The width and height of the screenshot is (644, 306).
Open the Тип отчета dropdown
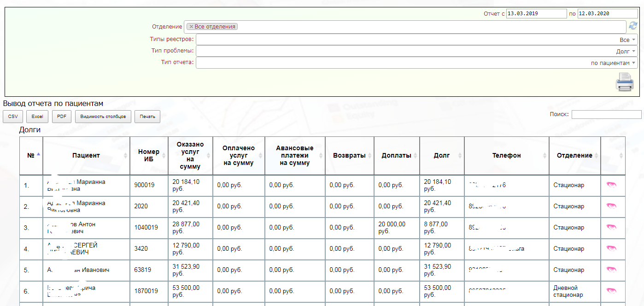[x=416, y=63]
